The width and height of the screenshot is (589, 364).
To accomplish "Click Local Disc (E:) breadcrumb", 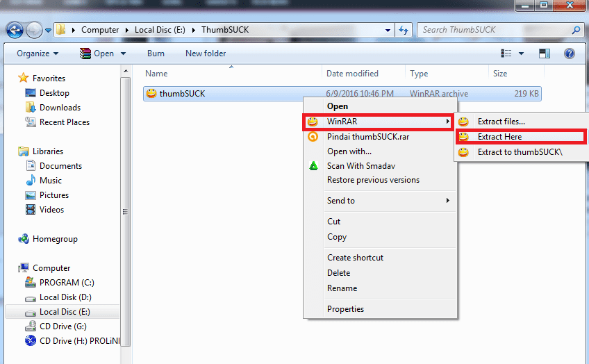I will pos(160,30).
